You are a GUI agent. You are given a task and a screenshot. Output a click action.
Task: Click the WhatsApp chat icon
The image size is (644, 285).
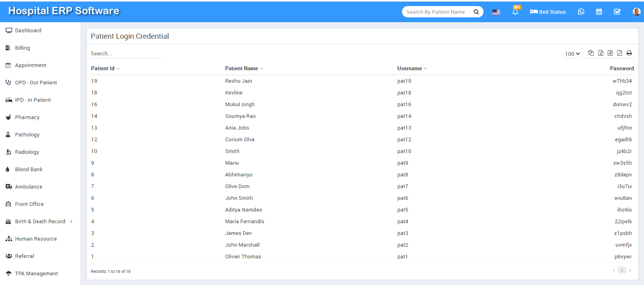581,12
